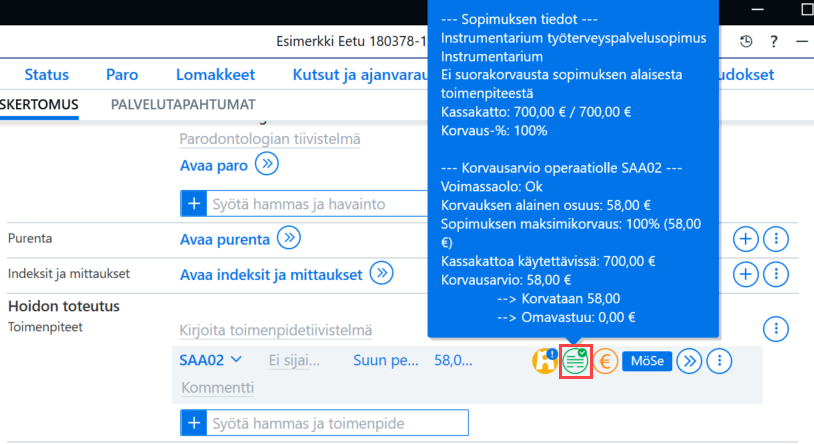The width and height of the screenshot is (814, 444).
Task: Add entry with plus icon in Purenta row
Action: click(x=745, y=239)
